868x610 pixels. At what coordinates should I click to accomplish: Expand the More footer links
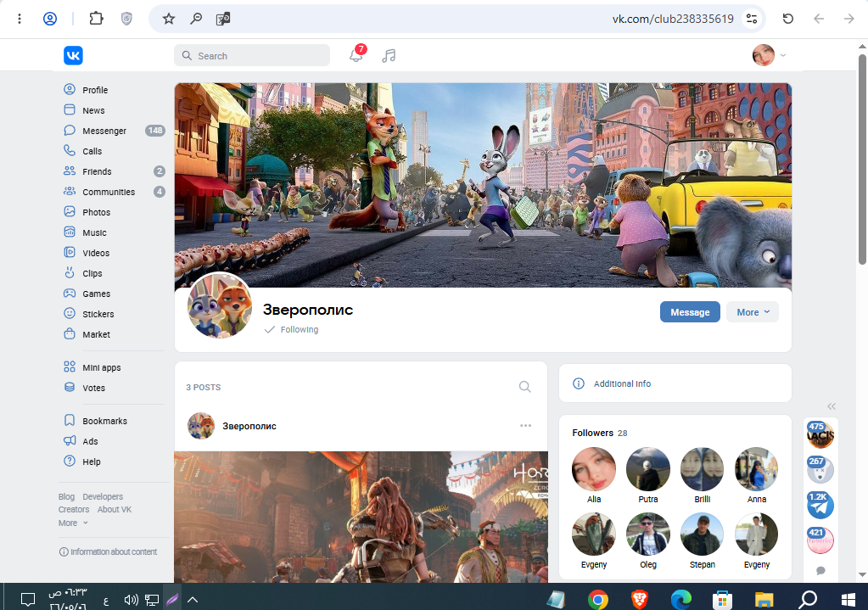[73, 523]
